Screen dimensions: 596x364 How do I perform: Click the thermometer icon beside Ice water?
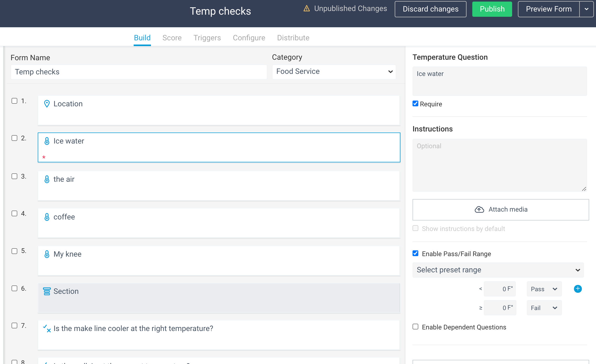point(47,141)
